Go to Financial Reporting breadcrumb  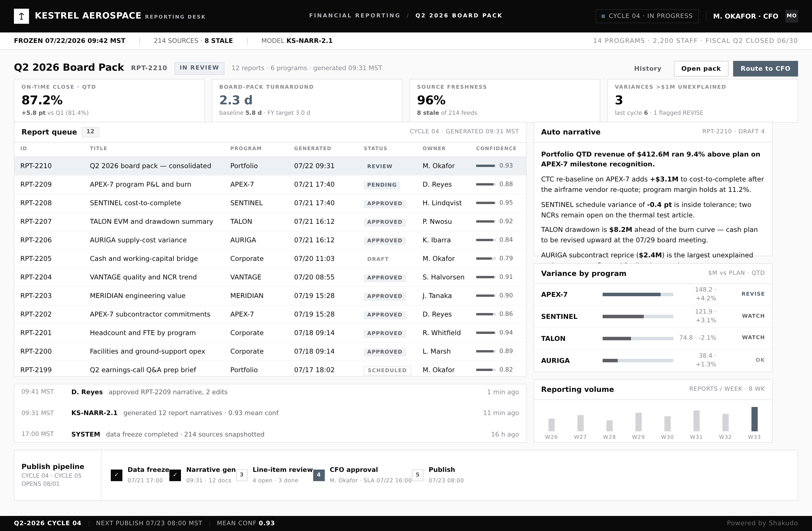tap(354, 16)
